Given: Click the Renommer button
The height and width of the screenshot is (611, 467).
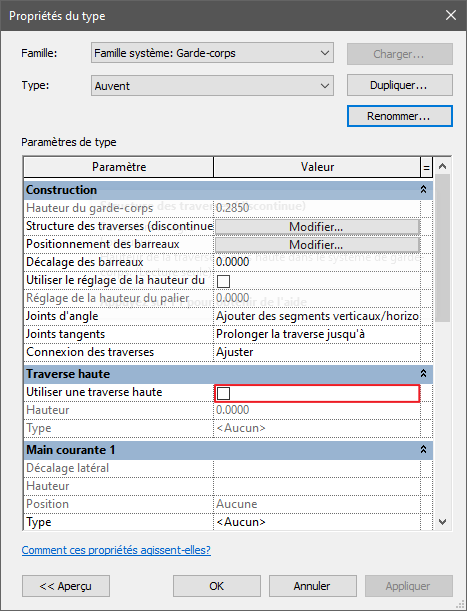Looking at the screenshot, I should (x=400, y=116).
